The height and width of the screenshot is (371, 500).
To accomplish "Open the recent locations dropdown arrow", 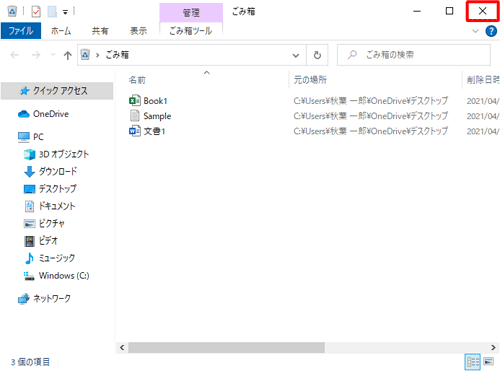I will (x=53, y=55).
